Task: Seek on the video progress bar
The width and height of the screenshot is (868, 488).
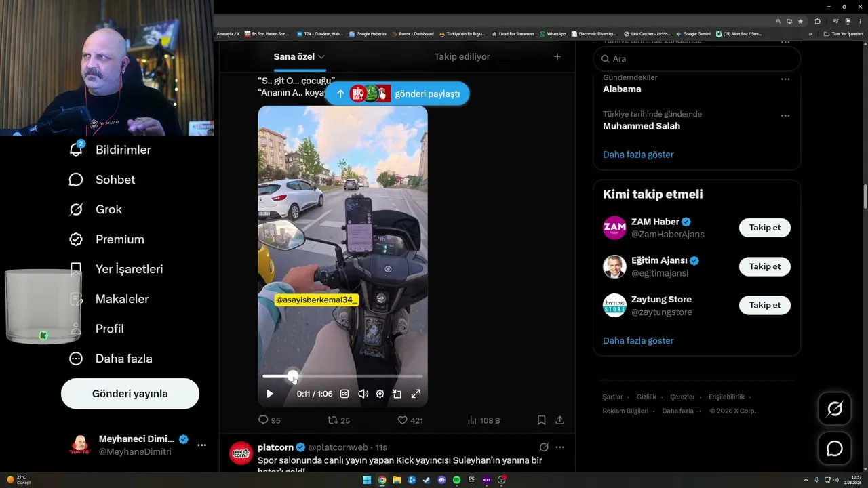Action: click(x=342, y=375)
